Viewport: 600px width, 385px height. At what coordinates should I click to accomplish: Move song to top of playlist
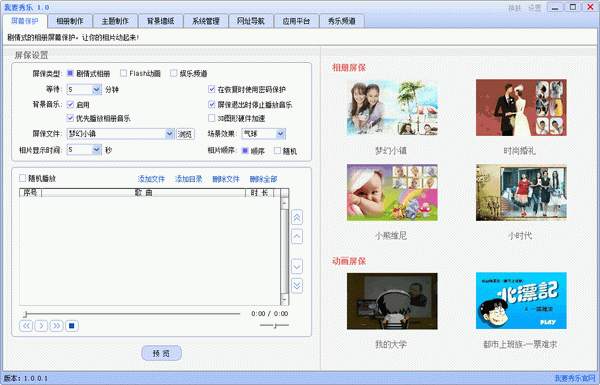tap(297, 217)
